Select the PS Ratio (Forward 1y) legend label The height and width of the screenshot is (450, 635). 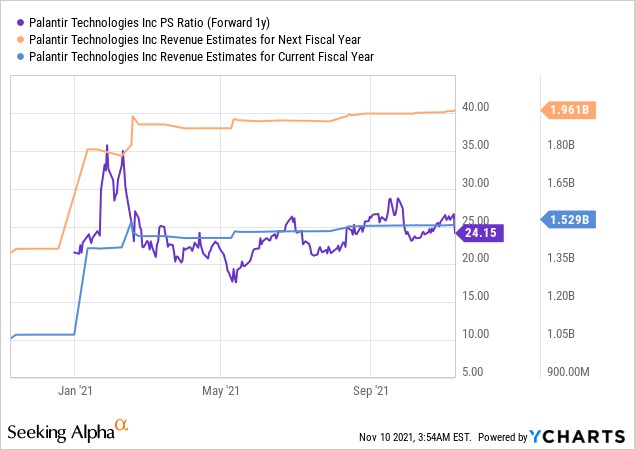coord(149,23)
